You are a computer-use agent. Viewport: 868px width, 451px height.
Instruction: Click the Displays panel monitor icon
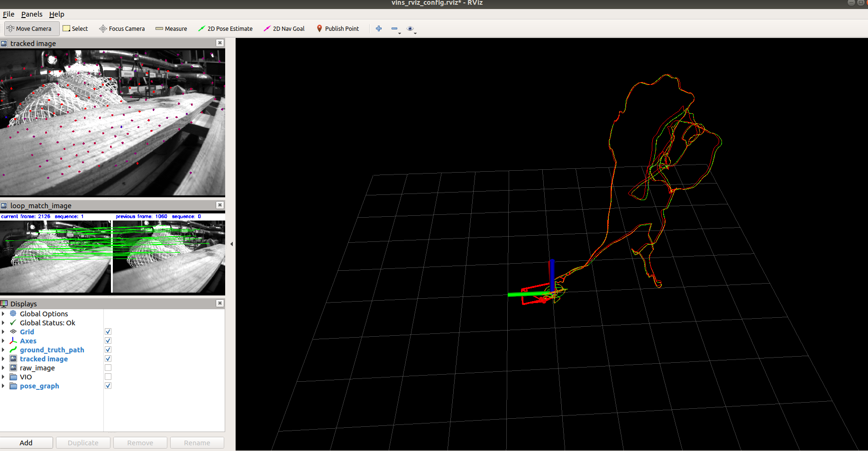coord(4,304)
